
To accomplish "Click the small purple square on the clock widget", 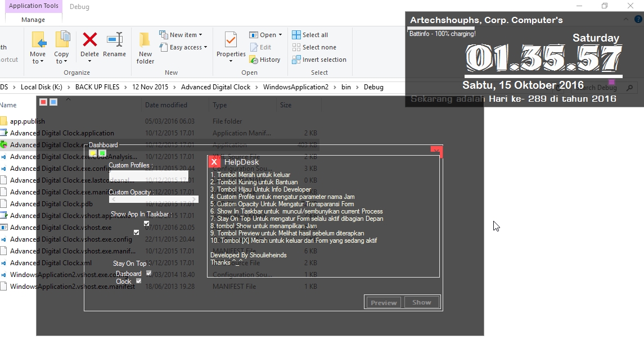I will [x=611, y=82].
